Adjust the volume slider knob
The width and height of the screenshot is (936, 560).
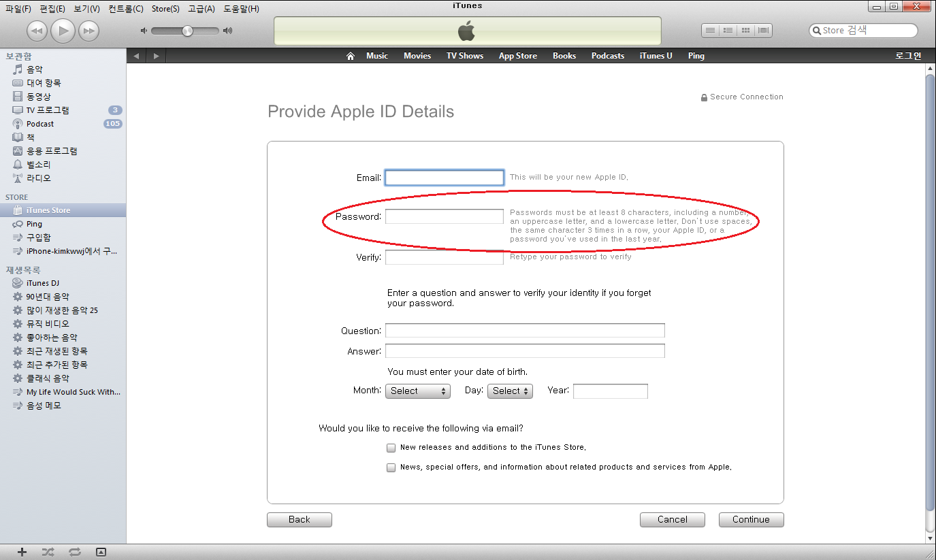187,31
